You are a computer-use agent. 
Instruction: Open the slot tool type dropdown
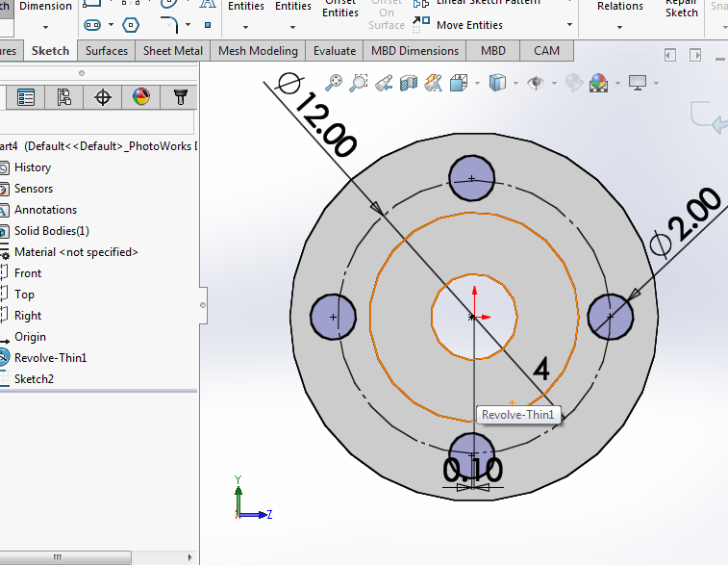(111, 25)
